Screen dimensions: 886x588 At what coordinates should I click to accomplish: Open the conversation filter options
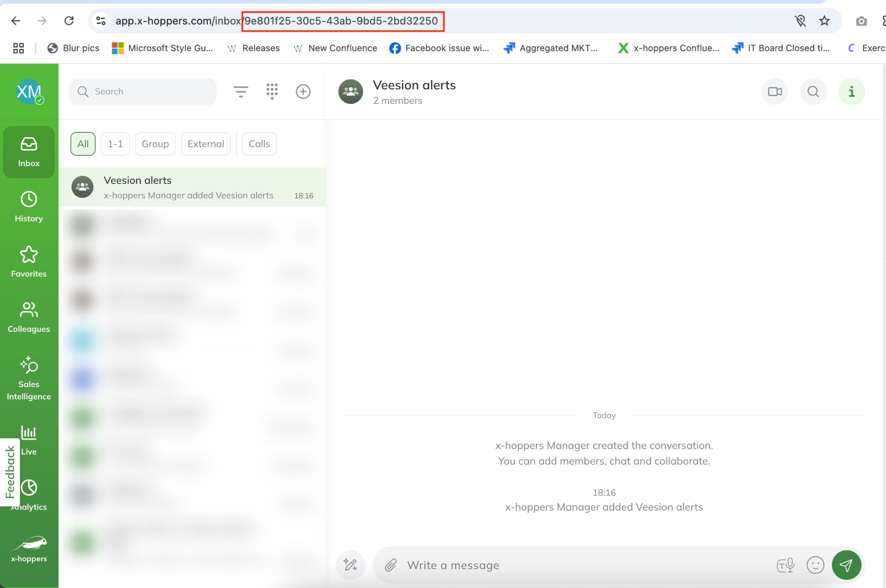[241, 91]
